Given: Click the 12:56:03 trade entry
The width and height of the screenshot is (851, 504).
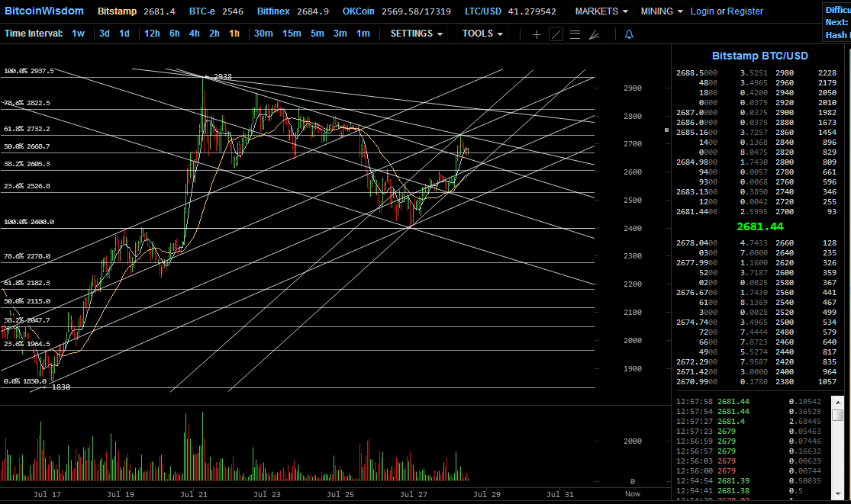Looking at the screenshot, I should click(x=749, y=461).
